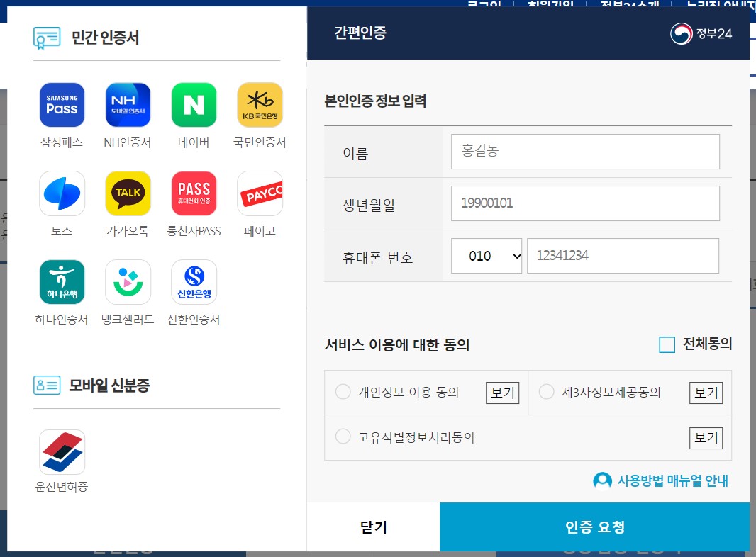Select the 개인정보 이용 동의 radio button

pos(343,392)
